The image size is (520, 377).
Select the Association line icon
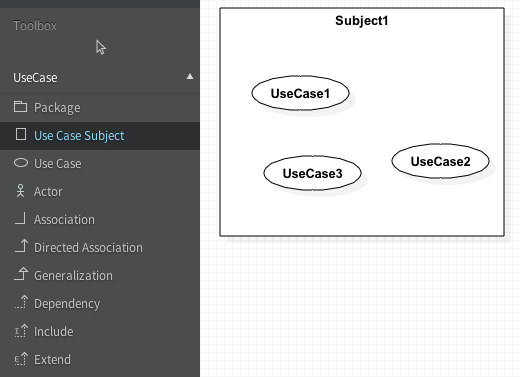coord(20,218)
